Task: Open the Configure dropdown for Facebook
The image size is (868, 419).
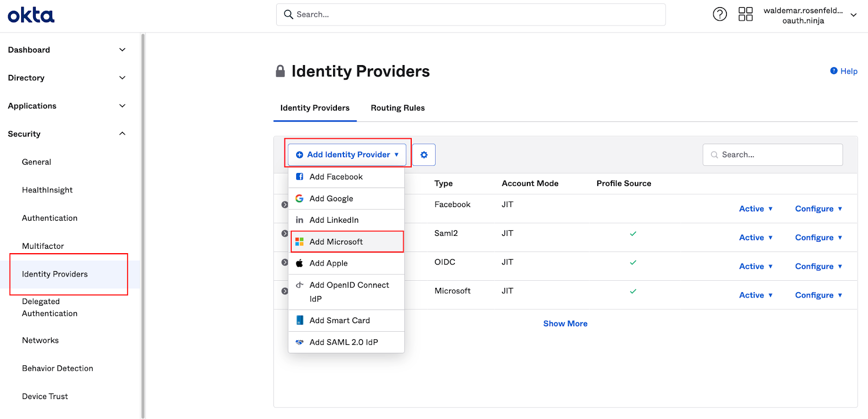Action: [819, 209]
